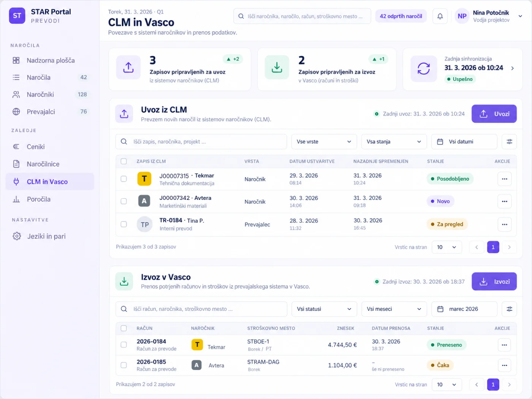The image size is (532, 399).
Task: Open the Vse vrste dropdown
Action: click(x=324, y=142)
